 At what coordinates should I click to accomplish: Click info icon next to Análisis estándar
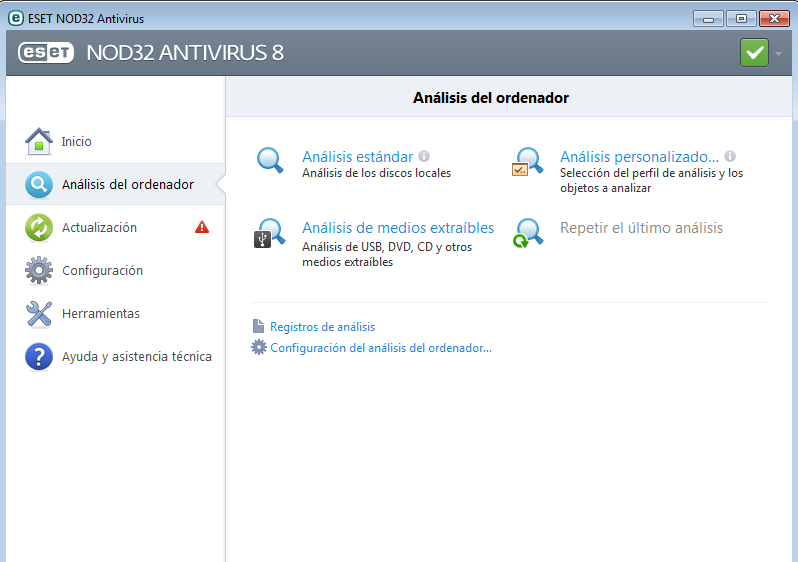click(x=424, y=157)
